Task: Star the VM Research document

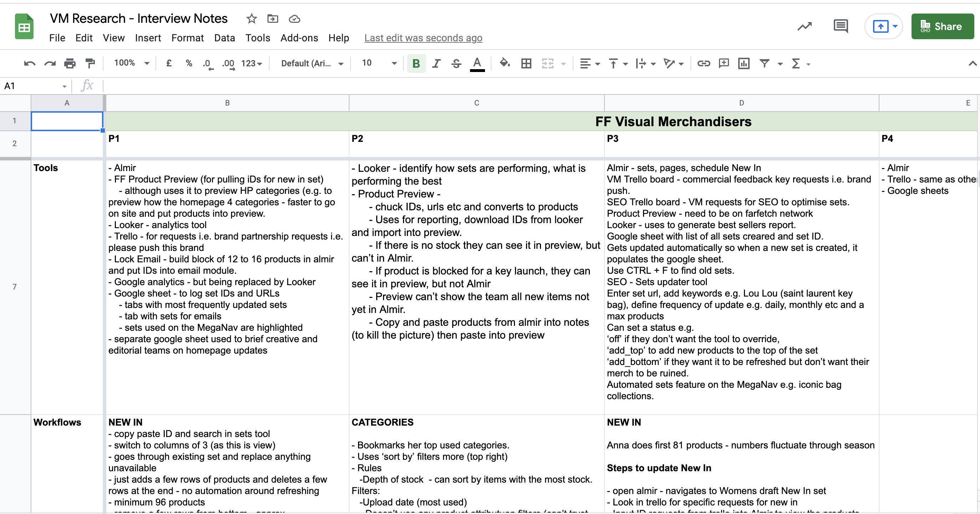Action: tap(251, 19)
